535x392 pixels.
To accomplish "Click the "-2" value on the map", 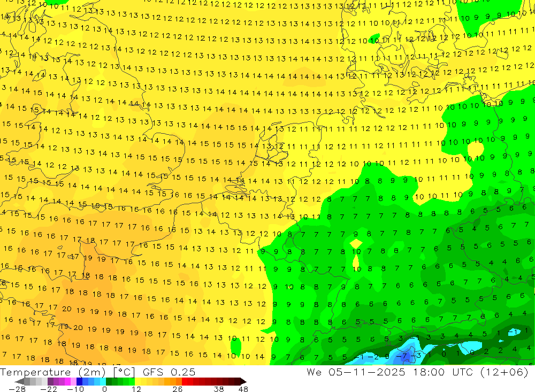I will coord(373,357).
